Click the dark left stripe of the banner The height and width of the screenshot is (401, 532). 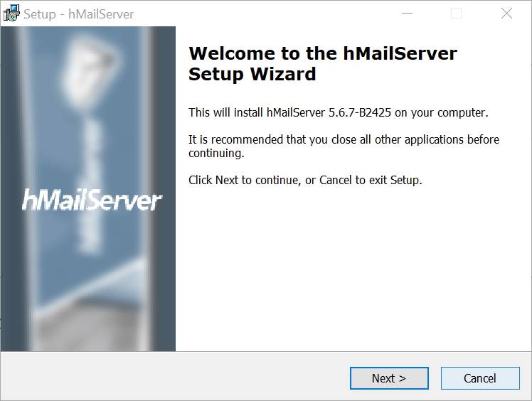[x=9, y=188]
